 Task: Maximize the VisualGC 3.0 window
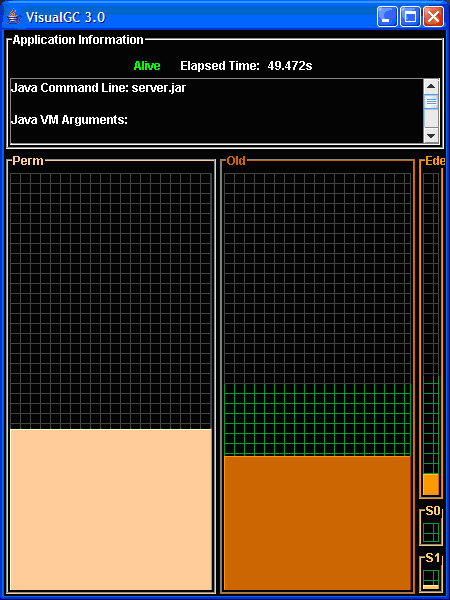point(410,17)
